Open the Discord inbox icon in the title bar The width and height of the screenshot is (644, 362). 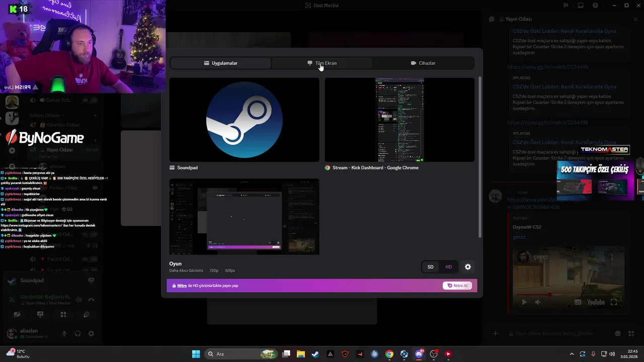pos(581,6)
